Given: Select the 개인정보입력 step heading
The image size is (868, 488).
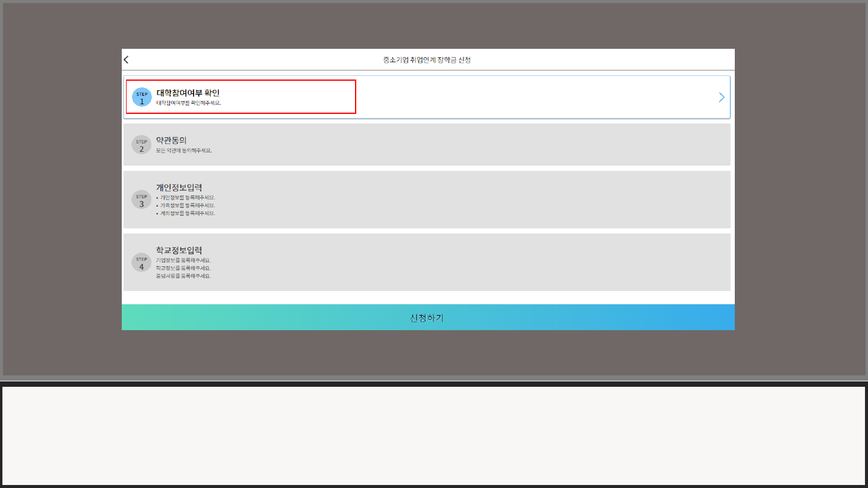Looking at the screenshot, I should pos(179,187).
